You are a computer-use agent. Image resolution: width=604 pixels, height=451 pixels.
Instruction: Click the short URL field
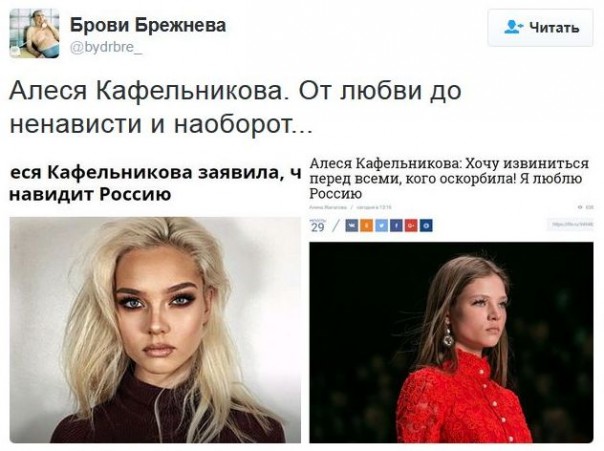(x=570, y=225)
